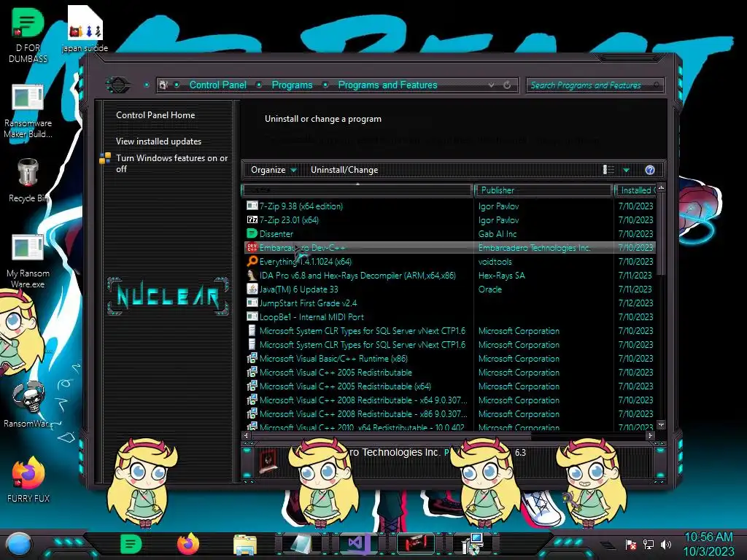Open Visual Studio from the taskbar
The image size is (747, 560).
pyautogui.click(x=357, y=544)
